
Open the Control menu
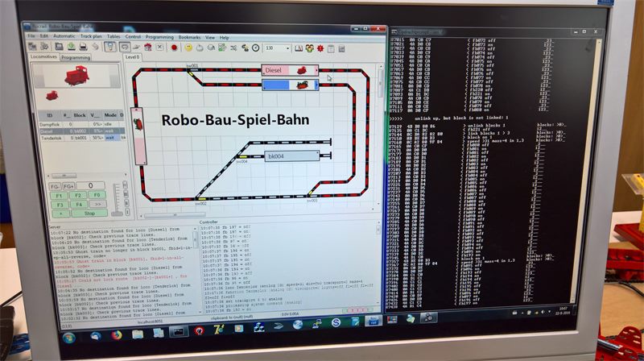(133, 36)
